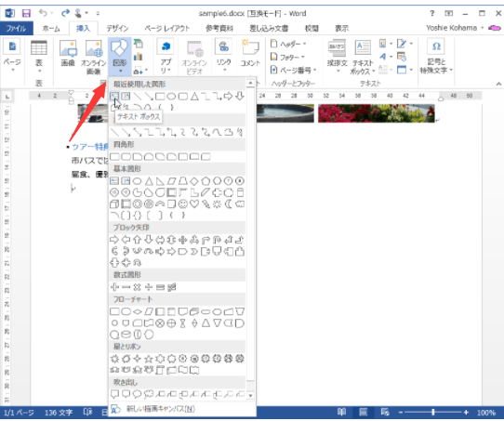Open the 挨拶文 greetings dropdown
504x421 pixels.
pyautogui.click(x=337, y=57)
